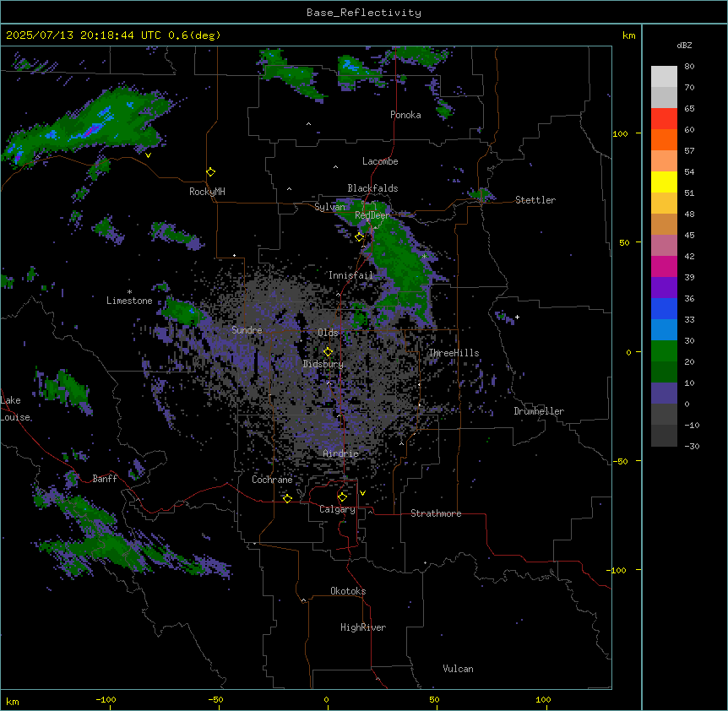Click the Innisfail city label
The height and width of the screenshot is (711, 728).
point(350,275)
